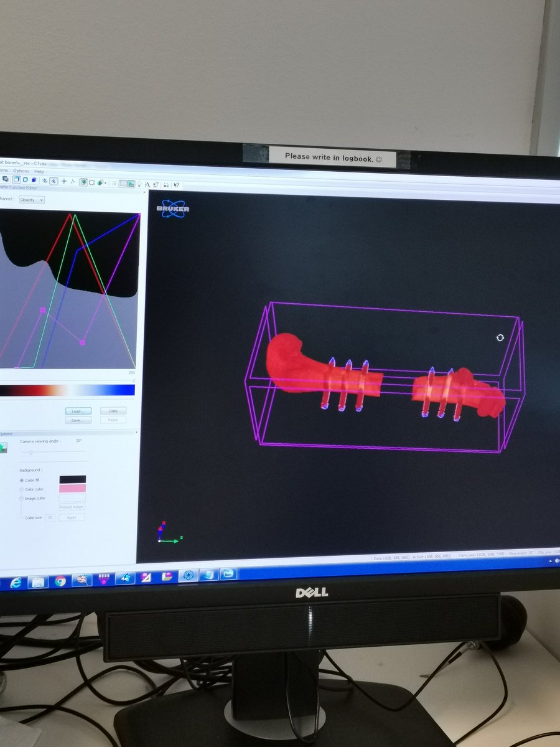This screenshot has width=560, height=747.
Task: Click the context help arrow-question icon
Action: click(176, 185)
